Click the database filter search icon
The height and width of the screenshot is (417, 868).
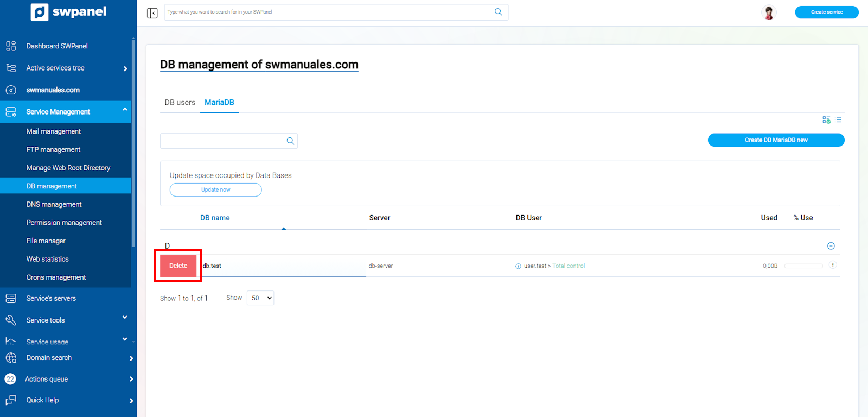pos(290,141)
